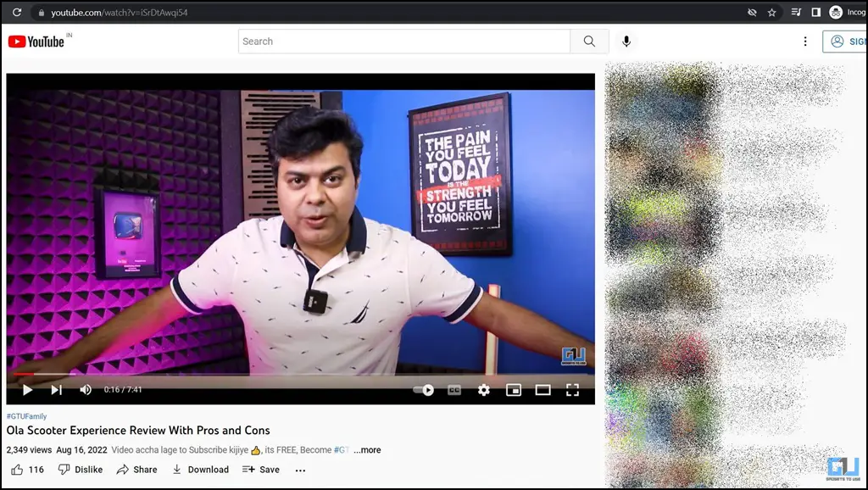Screen dimensions: 868x490
Task: Click the Share button
Action: (x=136, y=470)
